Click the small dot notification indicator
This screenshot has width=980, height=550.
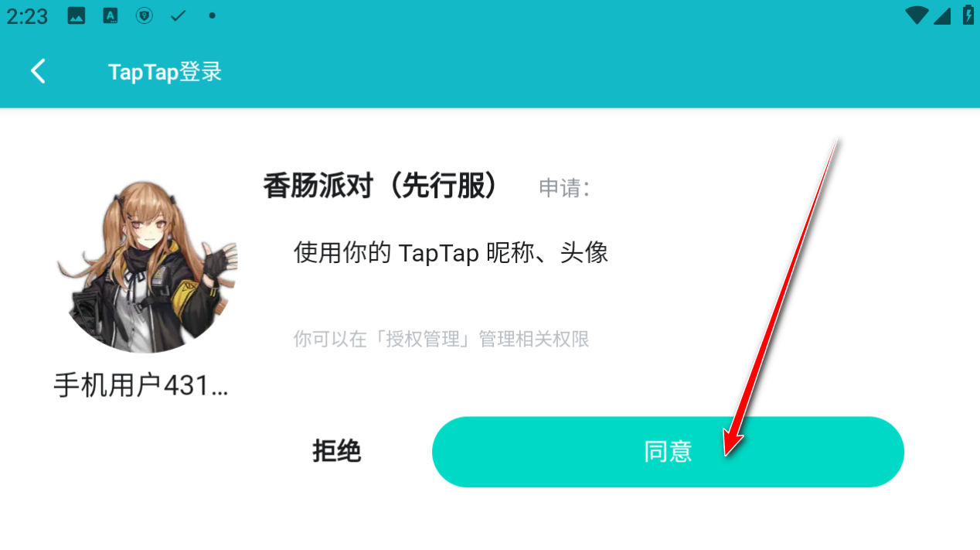pos(212,15)
